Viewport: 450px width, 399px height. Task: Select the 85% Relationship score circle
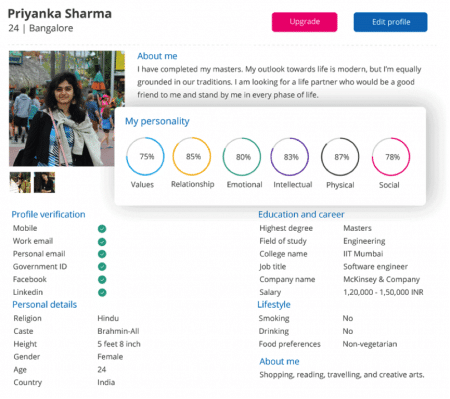192,156
